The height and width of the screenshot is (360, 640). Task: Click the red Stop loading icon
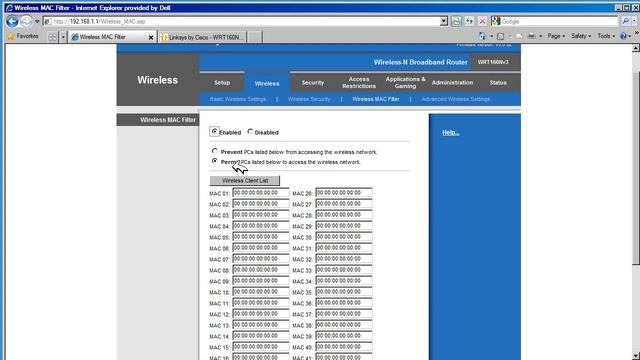[482, 21]
